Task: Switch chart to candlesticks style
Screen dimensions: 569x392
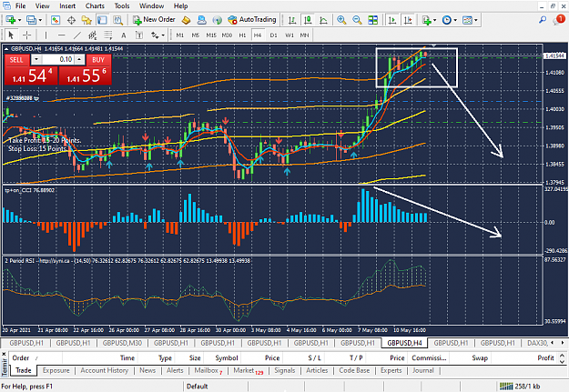Action: tap(308, 20)
